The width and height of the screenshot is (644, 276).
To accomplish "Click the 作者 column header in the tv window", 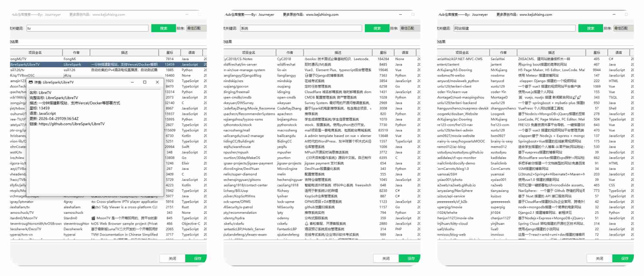I will pos(76,52).
